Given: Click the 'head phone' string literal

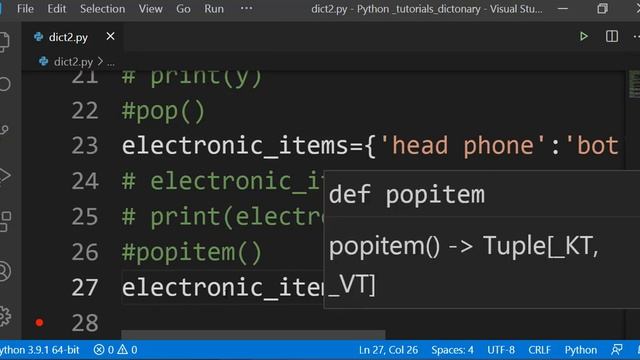Looking at the screenshot, I should [x=462, y=146].
